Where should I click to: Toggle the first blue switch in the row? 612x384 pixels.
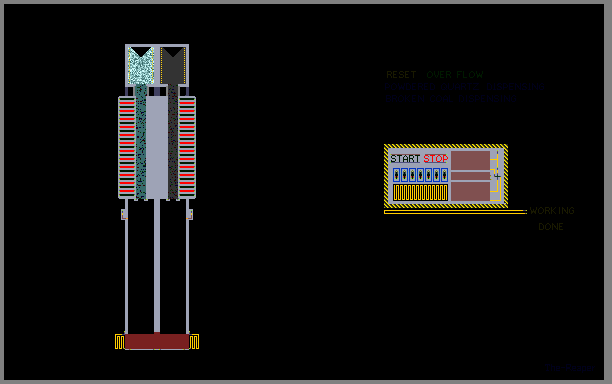(397, 175)
